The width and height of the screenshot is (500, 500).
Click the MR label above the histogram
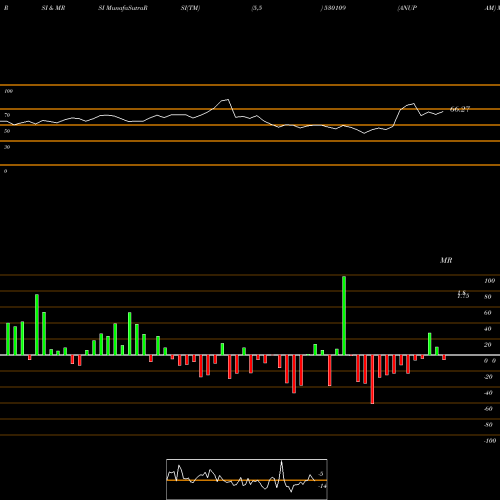tap(446, 260)
